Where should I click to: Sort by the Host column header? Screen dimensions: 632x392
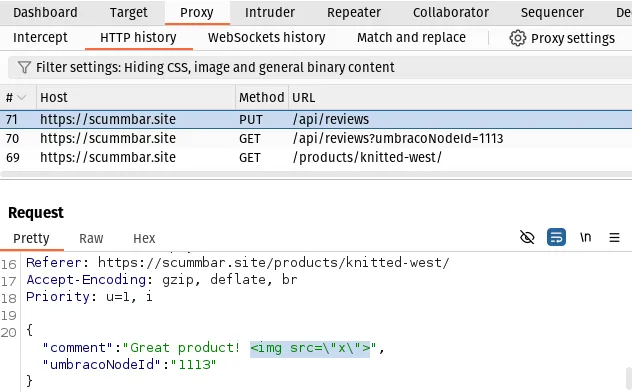[136, 97]
